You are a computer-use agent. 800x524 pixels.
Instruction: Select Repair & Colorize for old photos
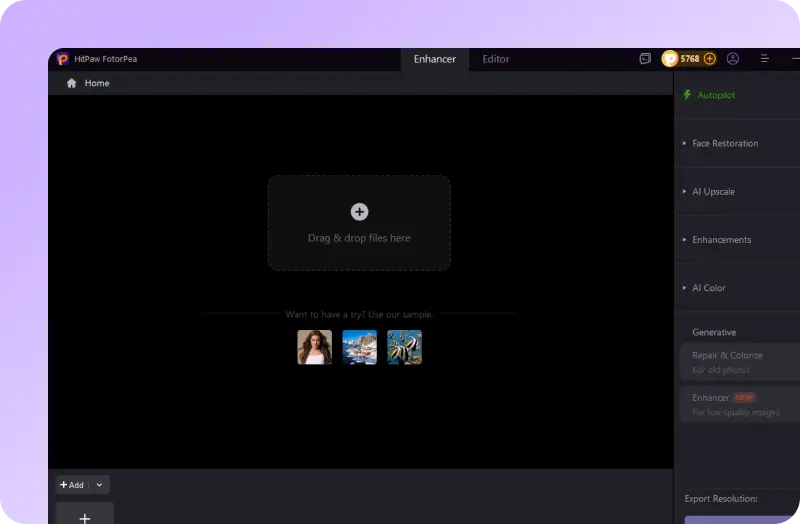[x=740, y=362]
